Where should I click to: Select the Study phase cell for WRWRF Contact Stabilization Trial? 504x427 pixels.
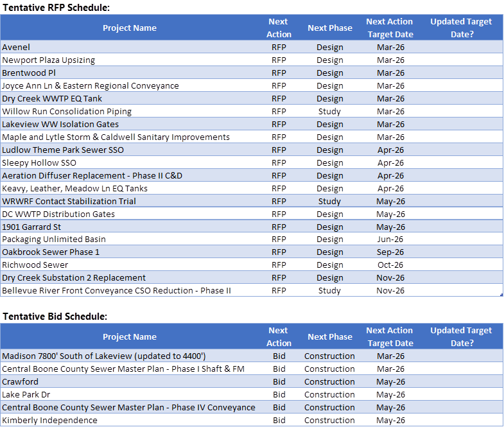pos(329,201)
